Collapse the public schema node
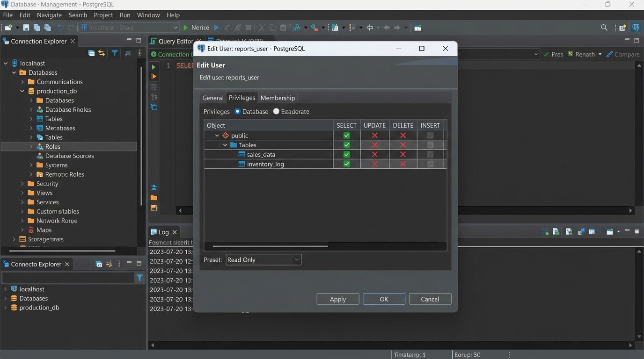The image size is (644, 359). pyautogui.click(x=217, y=135)
